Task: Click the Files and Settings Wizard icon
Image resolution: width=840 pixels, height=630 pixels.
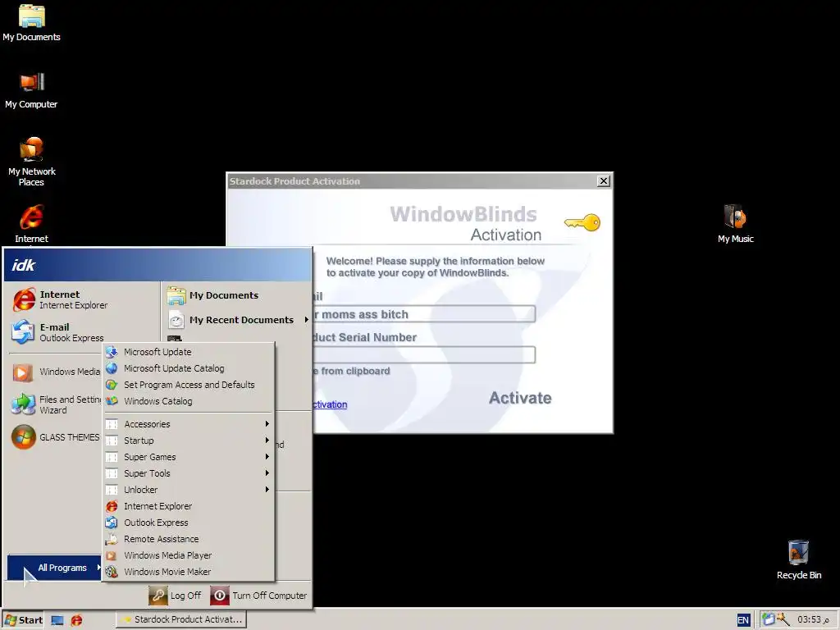Action: click(x=23, y=404)
